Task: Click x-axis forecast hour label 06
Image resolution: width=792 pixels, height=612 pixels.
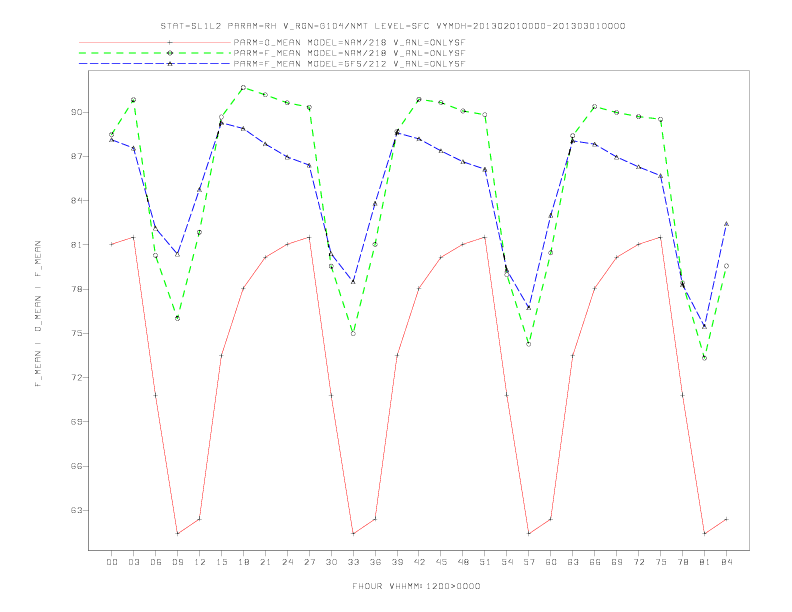Action: coord(156,562)
